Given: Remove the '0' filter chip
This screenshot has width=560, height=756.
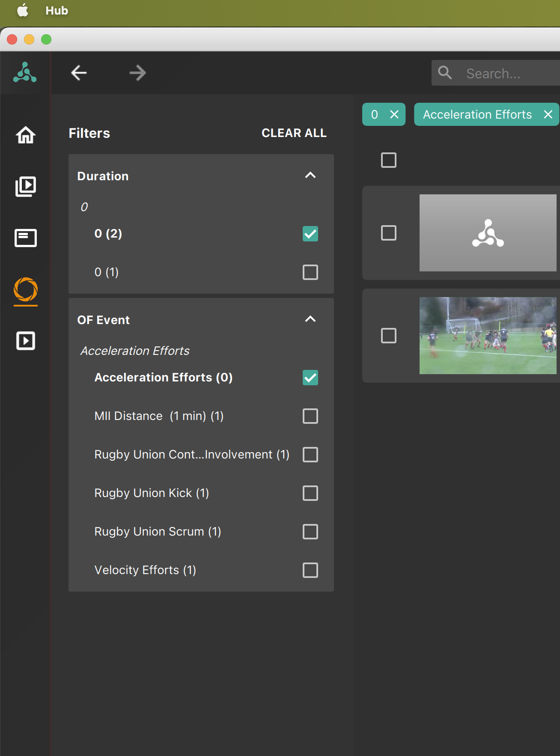Looking at the screenshot, I should pyautogui.click(x=394, y=114).
